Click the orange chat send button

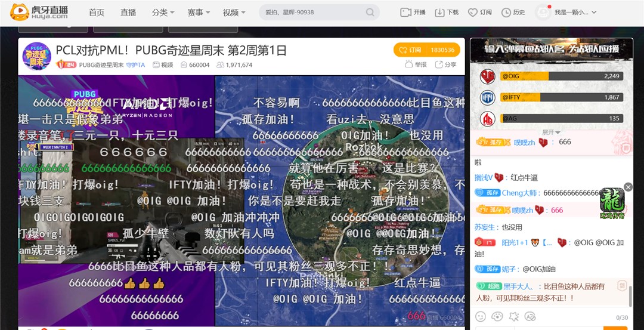point(615,328)
